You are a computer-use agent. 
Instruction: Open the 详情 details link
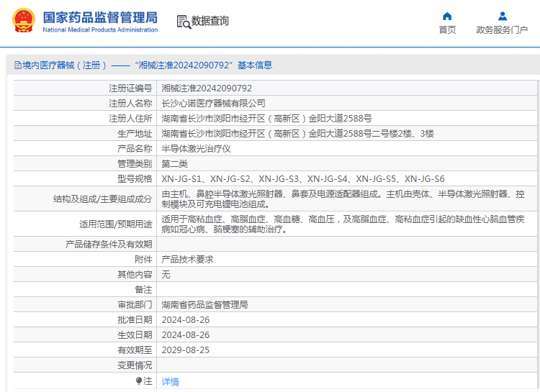171,382
